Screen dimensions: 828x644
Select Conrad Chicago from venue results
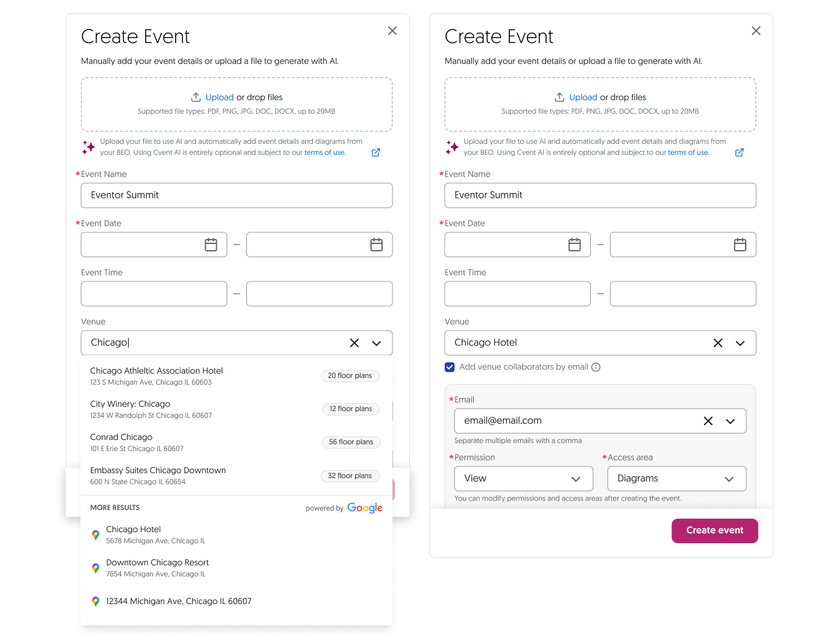pos(122,438)
